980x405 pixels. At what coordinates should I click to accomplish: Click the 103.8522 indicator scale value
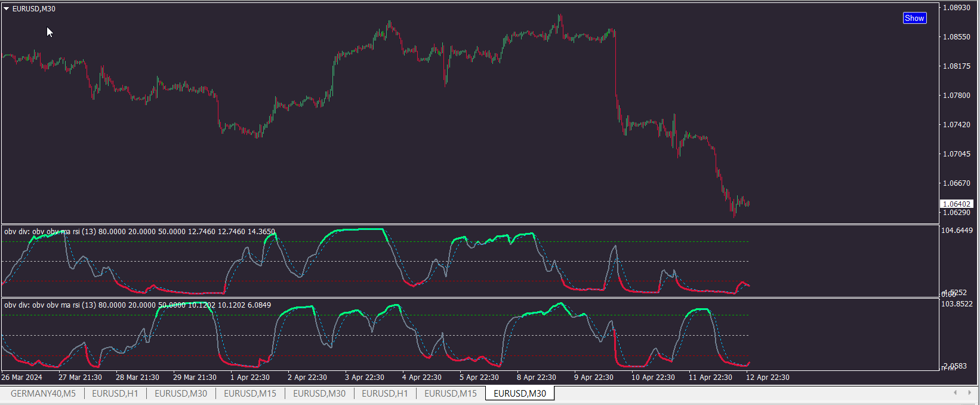[957, 304]
